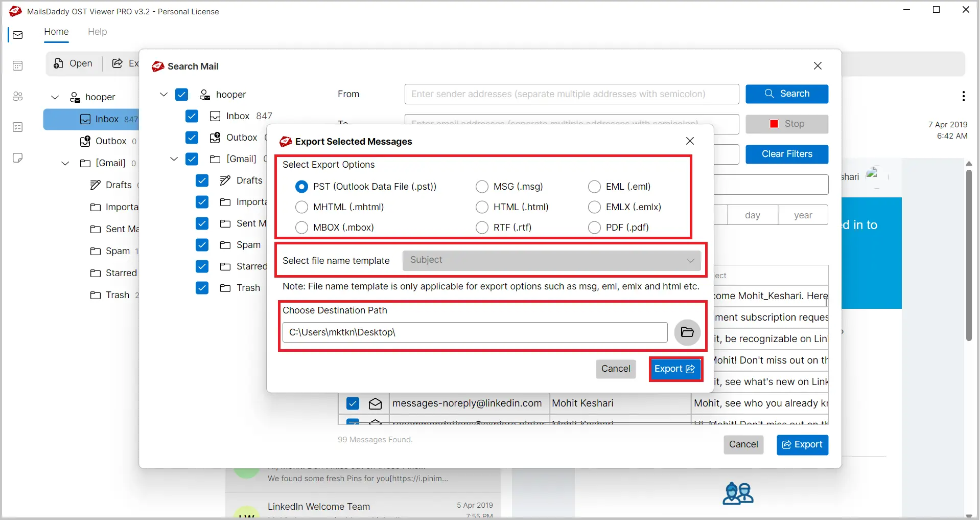Click the contacts illustration icon in main window
Screen dimensions: 980x520
[738, 493]
